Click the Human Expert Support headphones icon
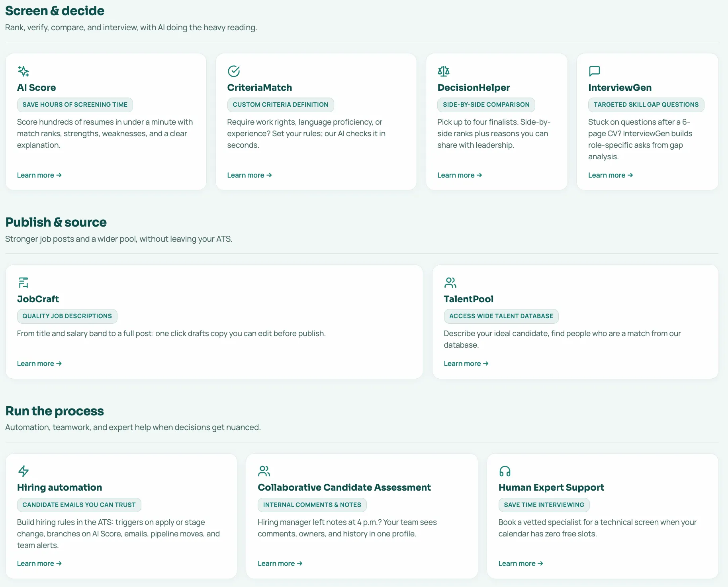The height and width of the screenshot is (587, 728). point(505,471)
